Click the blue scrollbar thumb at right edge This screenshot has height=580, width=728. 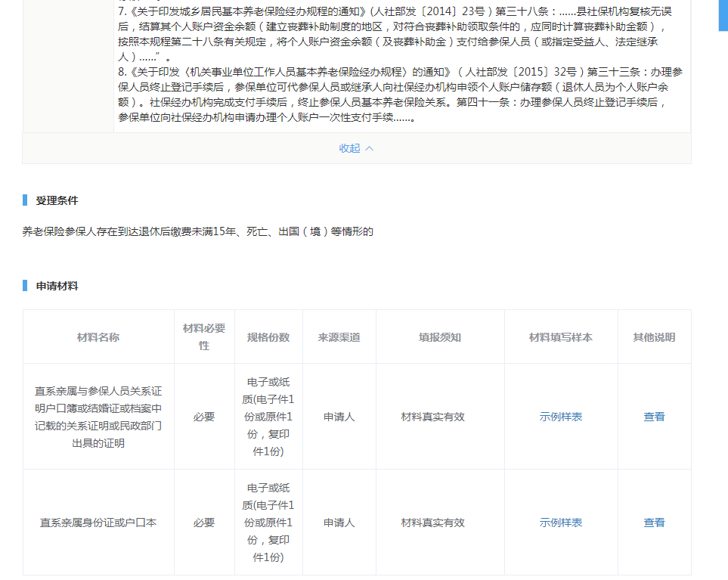tap(723, 15)
